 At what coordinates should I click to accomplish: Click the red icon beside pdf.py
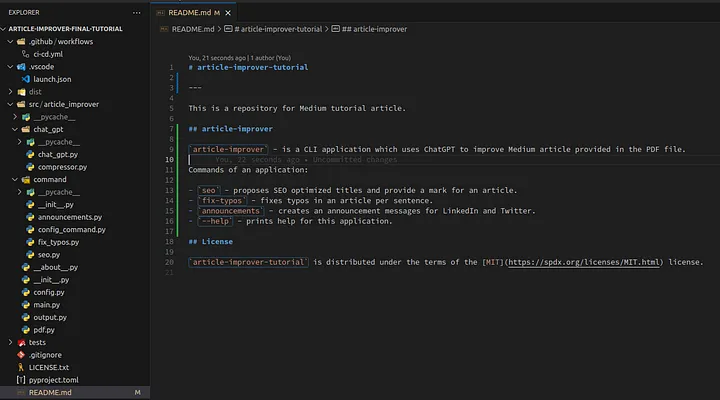(24, 329)
